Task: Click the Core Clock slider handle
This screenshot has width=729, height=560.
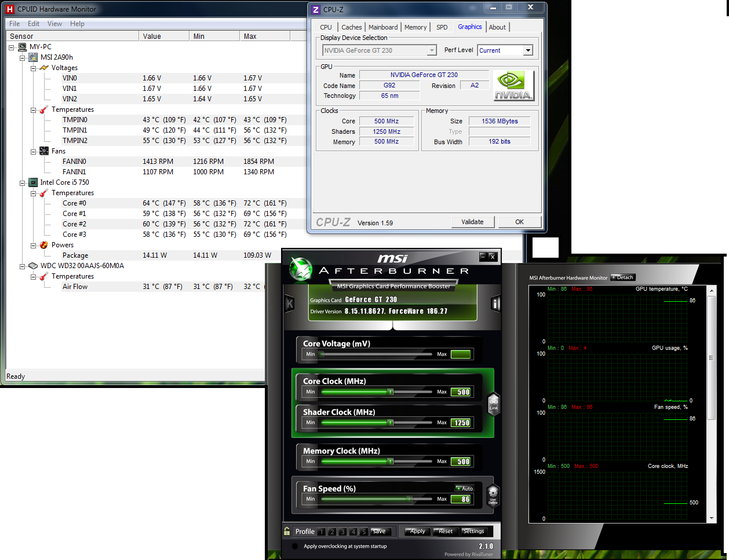Action: pyautogui.click(x=391, y=392)
